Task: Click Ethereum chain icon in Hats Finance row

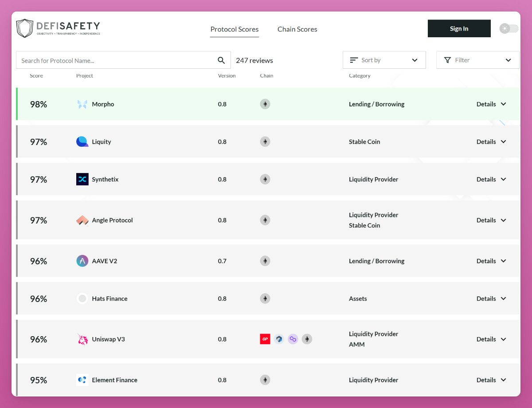Action: point(265,298)
